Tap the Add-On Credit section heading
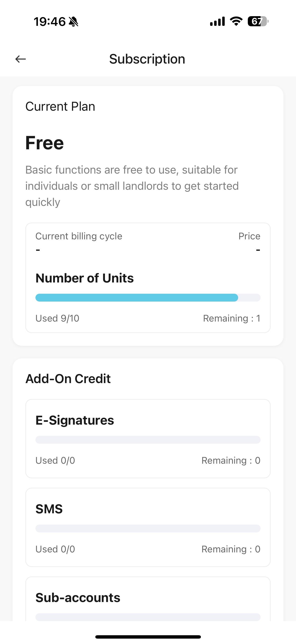 (68, 379)
